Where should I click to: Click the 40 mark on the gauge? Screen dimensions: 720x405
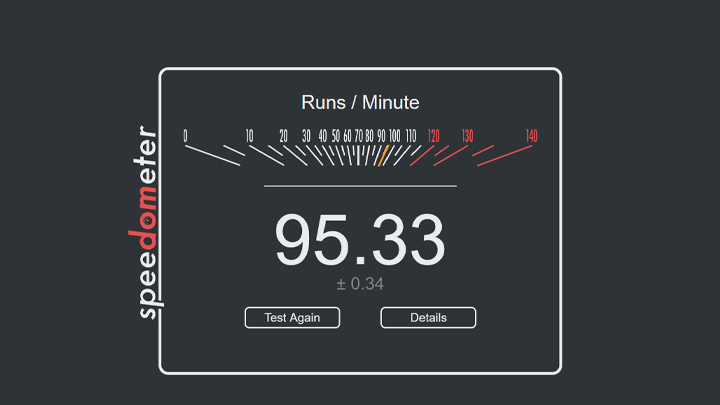coord(323,136)
